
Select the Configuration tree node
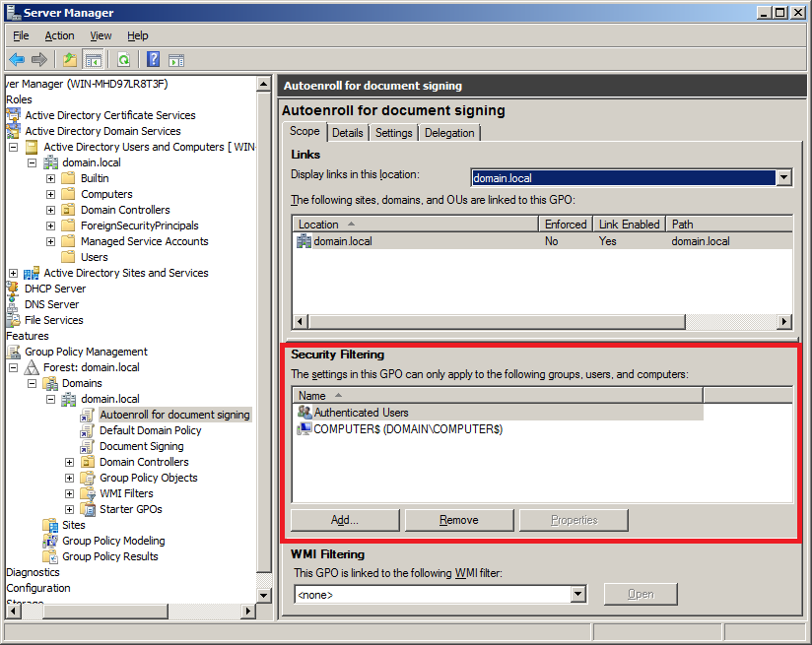[x=38, y=588]
